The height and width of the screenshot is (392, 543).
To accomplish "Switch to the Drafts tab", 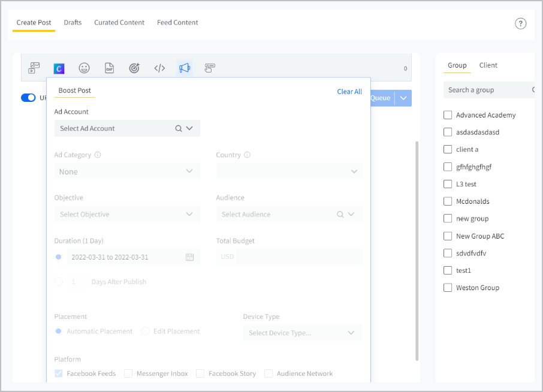I will 73,23.
